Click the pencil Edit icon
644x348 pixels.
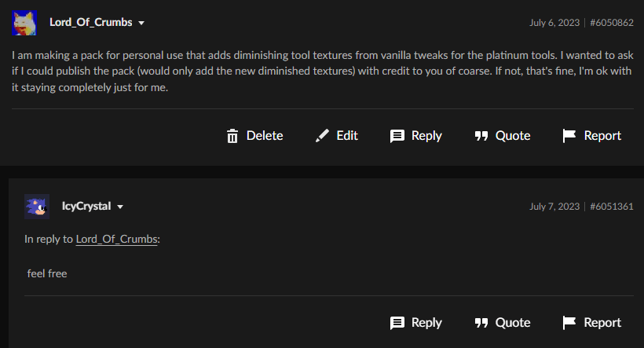click(x=322, y=136)
